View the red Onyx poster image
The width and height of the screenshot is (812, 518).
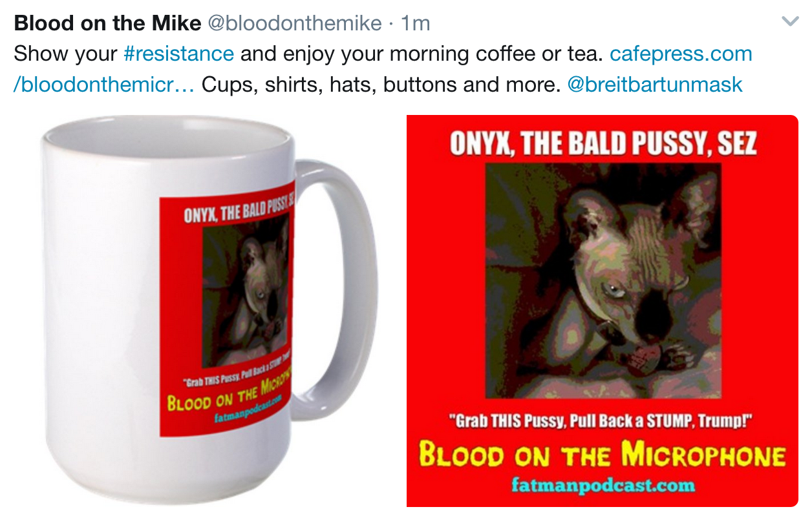602,311
